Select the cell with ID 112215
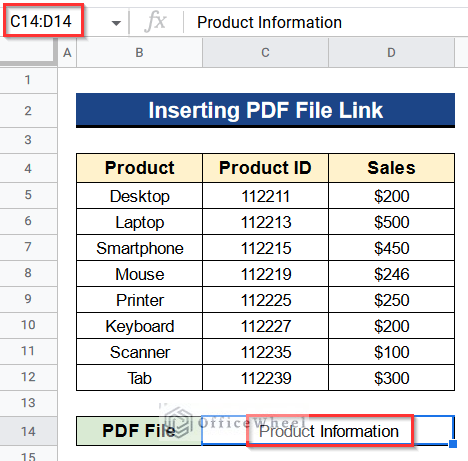The width and height of the screenshot is (468, 461). pyautogui.click(x=265, y=248)
